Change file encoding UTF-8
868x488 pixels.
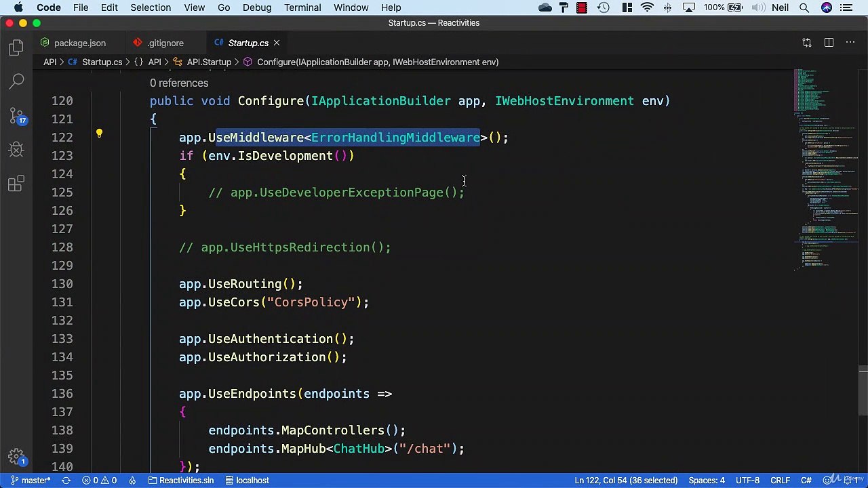[747, 480]
